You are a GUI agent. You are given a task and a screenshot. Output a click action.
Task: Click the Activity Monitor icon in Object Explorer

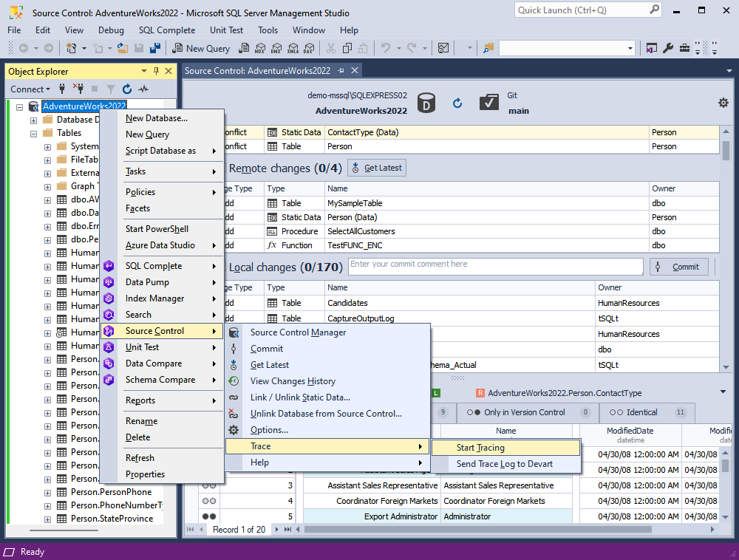(143, 89)
